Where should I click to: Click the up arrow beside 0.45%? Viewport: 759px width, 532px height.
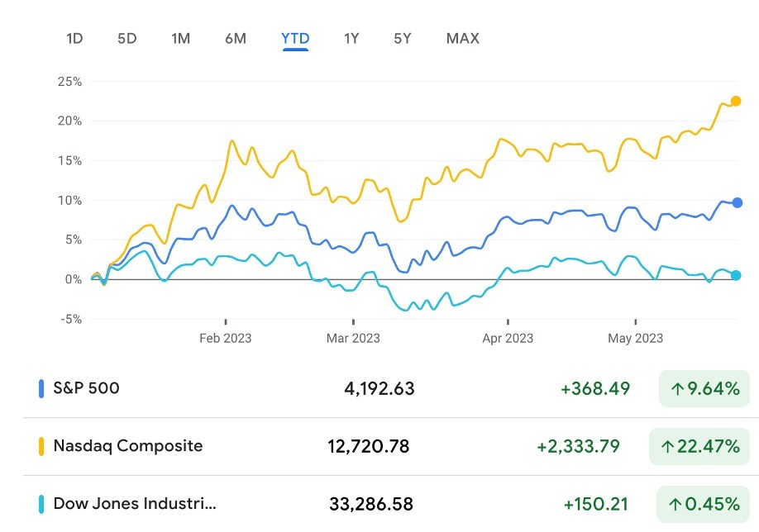pyautogui.click(x=675, y=505)
